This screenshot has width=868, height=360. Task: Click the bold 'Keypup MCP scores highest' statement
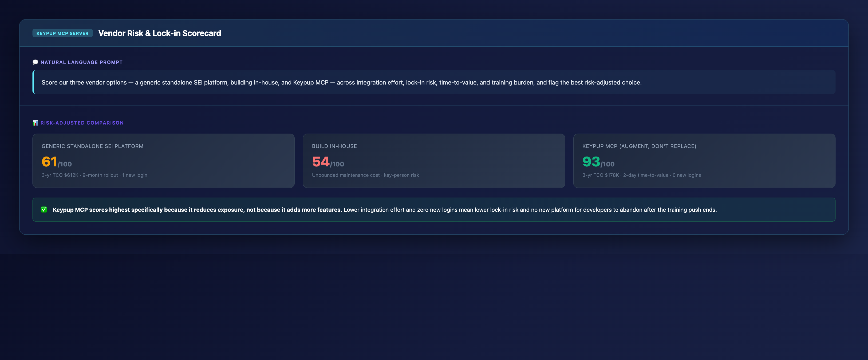(197, 210)
